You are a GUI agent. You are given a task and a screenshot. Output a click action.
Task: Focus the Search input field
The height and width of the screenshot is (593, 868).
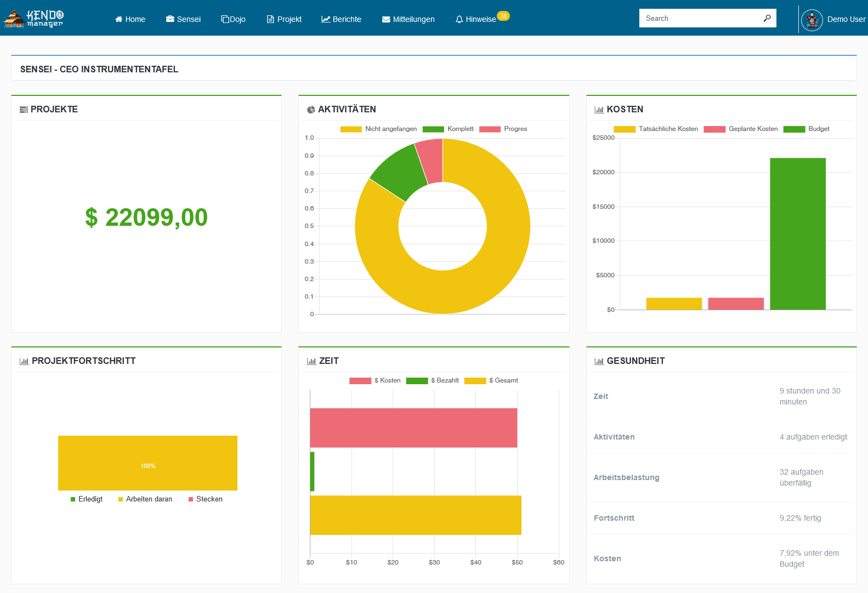[x=702, y=18]
